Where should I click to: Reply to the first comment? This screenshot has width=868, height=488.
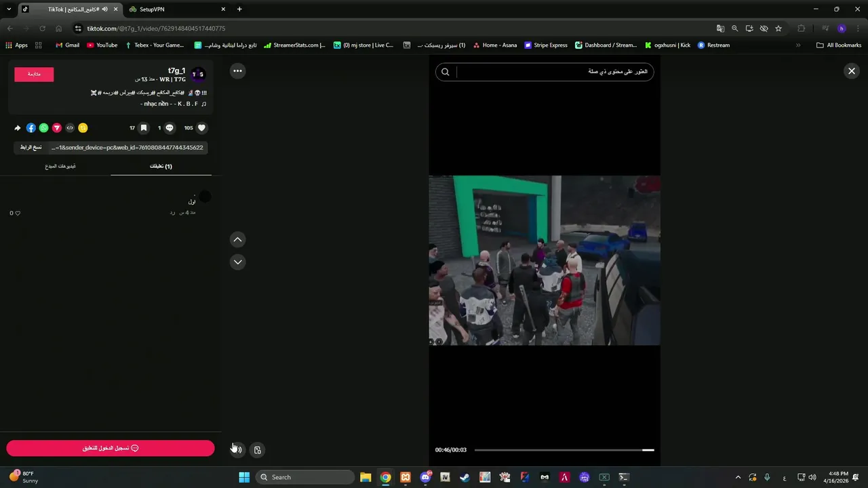click(x=172, y=213)
